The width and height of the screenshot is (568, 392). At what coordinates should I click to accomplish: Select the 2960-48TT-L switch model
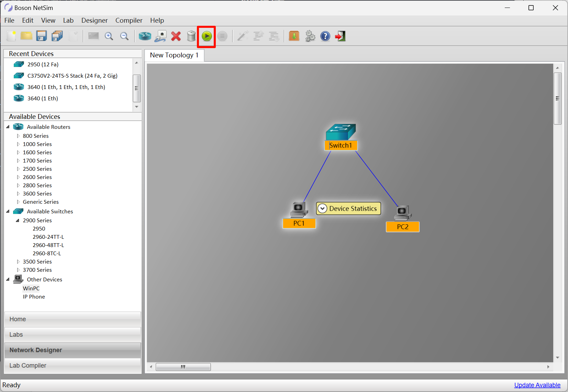pos(48,245)
